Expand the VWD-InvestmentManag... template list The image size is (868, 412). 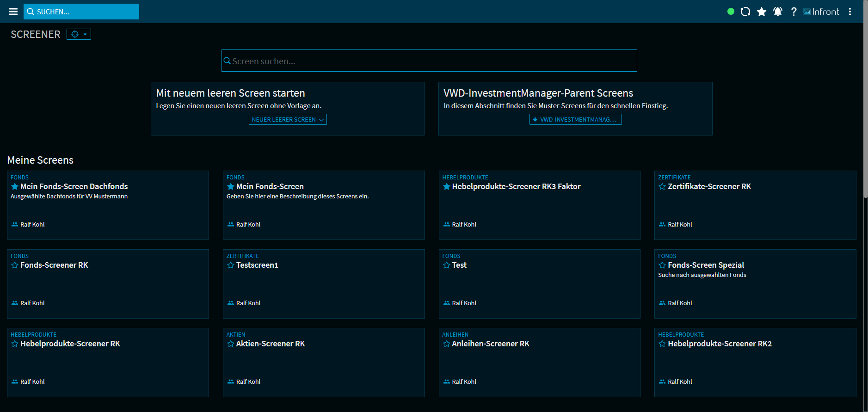[575, 119]
